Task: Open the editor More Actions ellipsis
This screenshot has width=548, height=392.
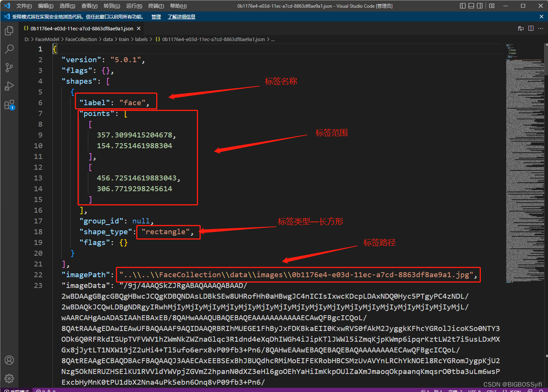Action: click(x=541, y=28)
